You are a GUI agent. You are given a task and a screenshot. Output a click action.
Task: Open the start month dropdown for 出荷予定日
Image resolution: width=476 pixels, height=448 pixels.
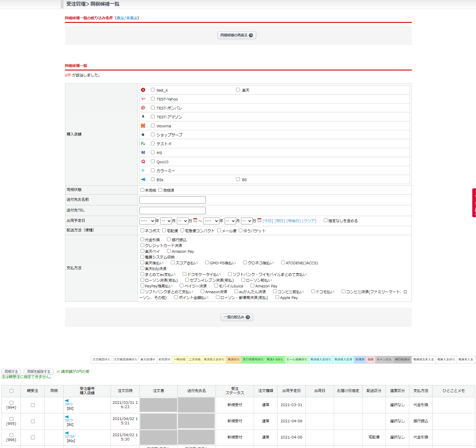[x=166, y=221]
